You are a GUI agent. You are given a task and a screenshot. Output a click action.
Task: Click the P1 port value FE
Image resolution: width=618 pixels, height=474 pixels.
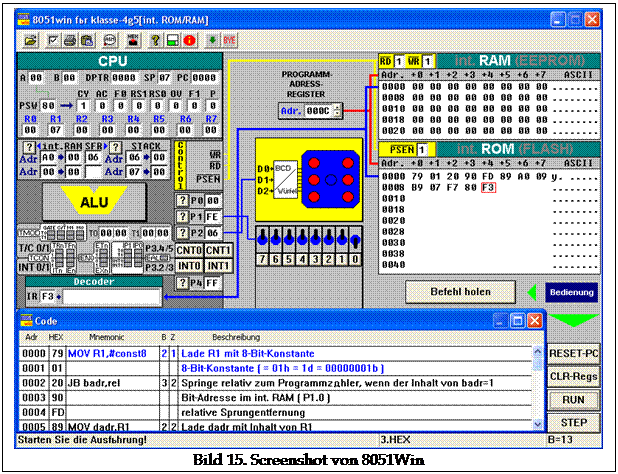point(212,217)
